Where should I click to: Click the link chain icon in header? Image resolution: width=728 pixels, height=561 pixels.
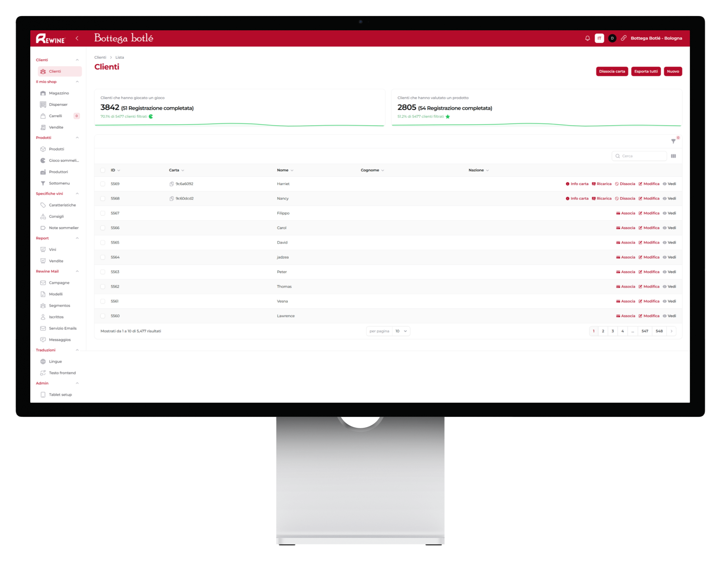coord(623,38)
